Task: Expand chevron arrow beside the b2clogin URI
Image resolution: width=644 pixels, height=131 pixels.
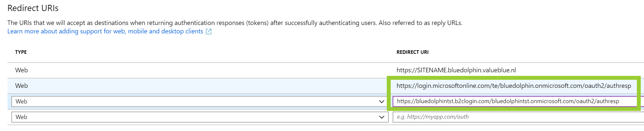Action: pos(382,101)
